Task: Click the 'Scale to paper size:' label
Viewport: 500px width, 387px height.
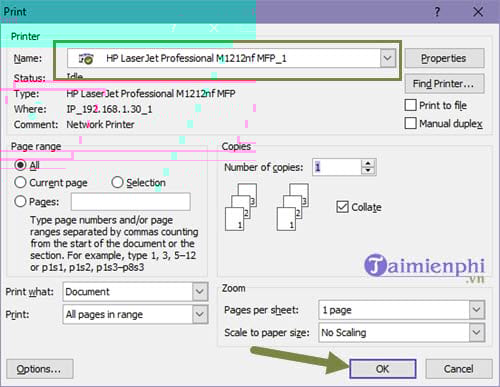Action: click(267, 333)
